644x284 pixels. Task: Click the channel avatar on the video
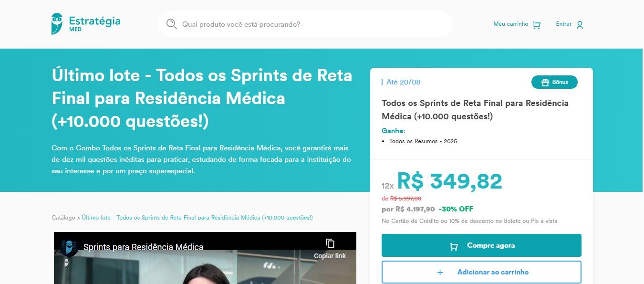(69, 247)
